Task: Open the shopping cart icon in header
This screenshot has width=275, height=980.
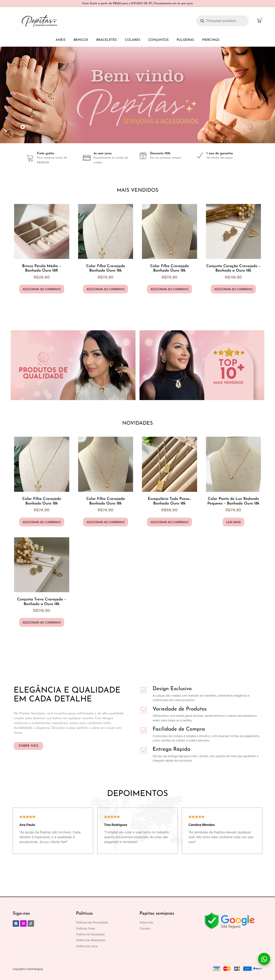Action: click(259, 21)
